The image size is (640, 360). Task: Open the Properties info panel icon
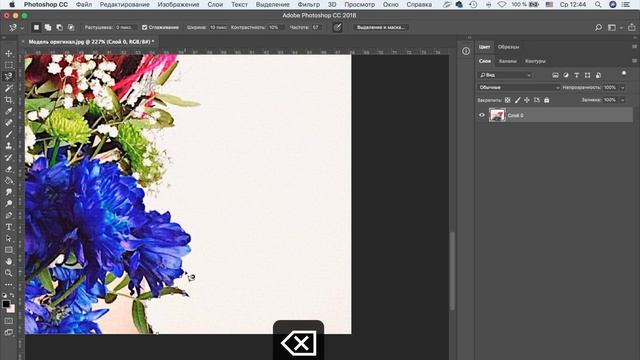click(x=466, y=51)
